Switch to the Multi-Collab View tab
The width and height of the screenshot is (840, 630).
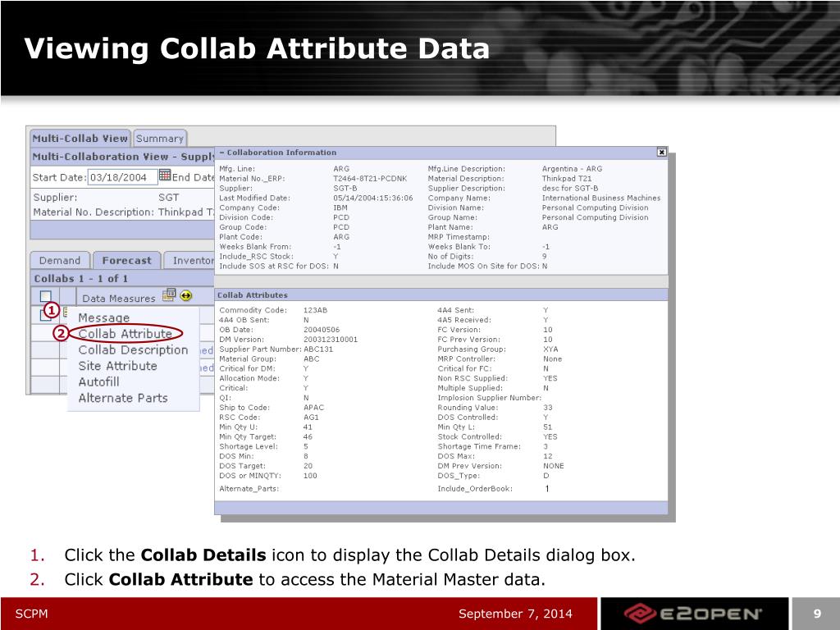point(80,138)
